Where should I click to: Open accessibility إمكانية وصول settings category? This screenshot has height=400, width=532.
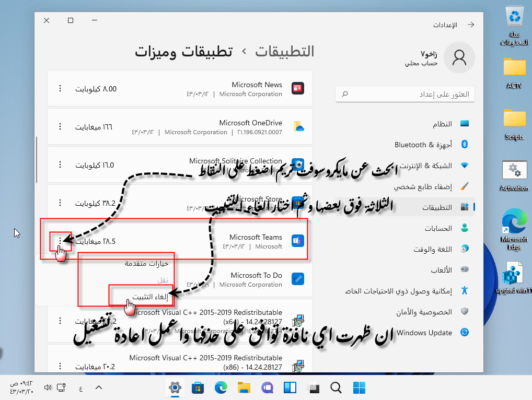pyautogui.click(x=405, y=291)
